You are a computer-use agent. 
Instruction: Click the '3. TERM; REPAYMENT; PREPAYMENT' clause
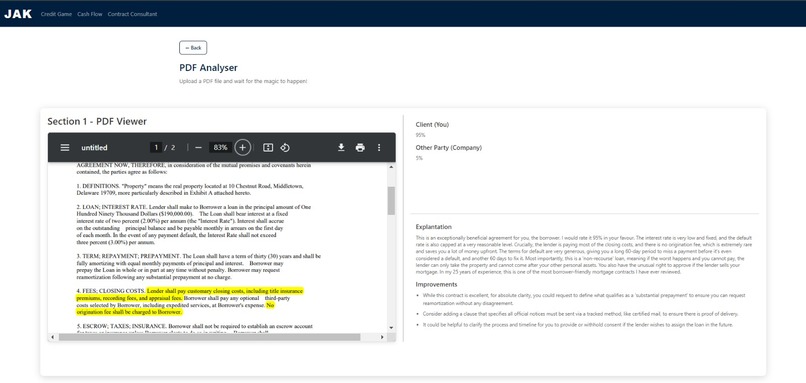pos(198,266)
